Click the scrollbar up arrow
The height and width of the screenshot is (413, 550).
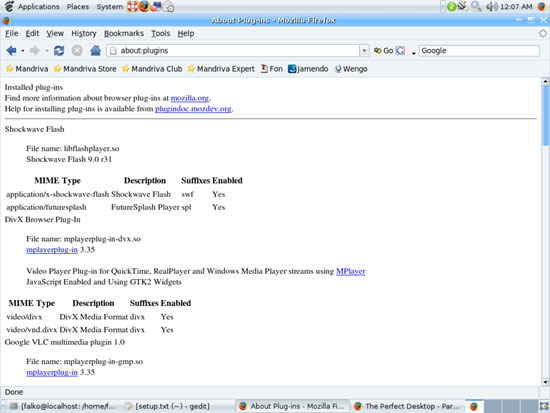(x=545, y=82)
